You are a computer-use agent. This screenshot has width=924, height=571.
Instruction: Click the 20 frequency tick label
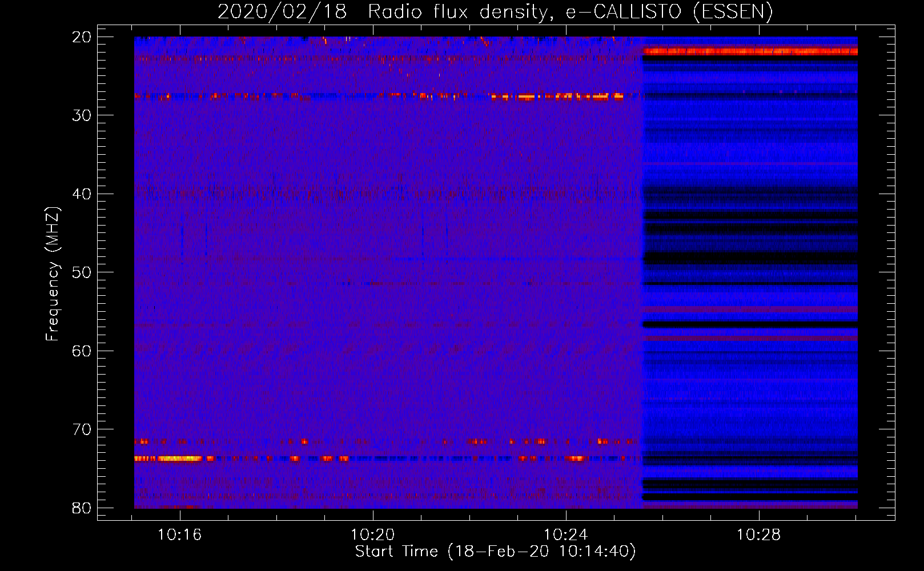coord(82,37)
